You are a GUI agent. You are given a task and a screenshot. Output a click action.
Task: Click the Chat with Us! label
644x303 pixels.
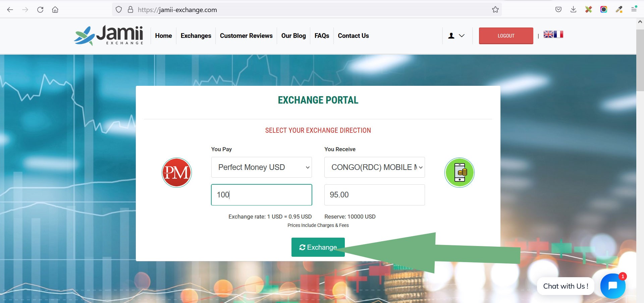(566, 286)
